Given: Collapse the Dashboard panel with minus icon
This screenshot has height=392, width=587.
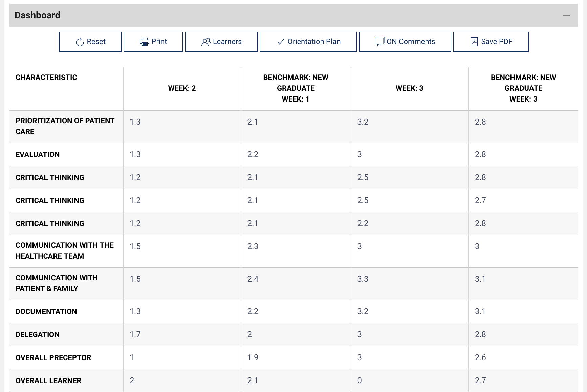Looking at the screenshot, I should 566,15.
